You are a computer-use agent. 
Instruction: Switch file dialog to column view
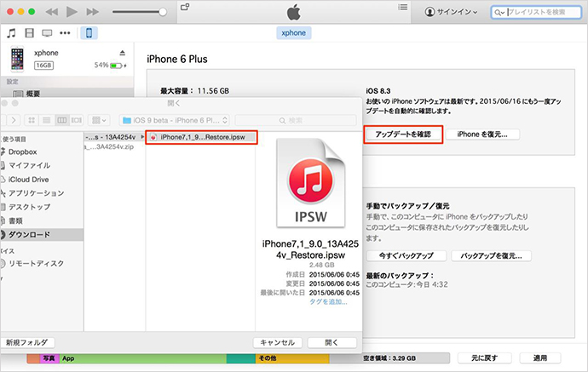click(x=62, y=120)
